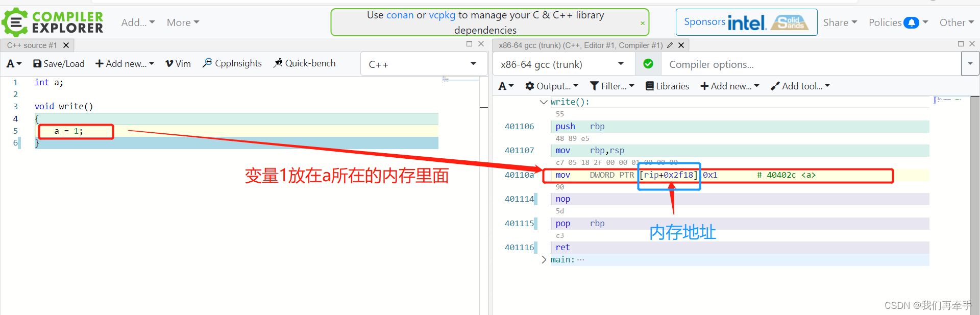The width and height of the screenshot is (980, 315).
Task: Toggle Vim mode in the editor
Action: pos(178,64)
